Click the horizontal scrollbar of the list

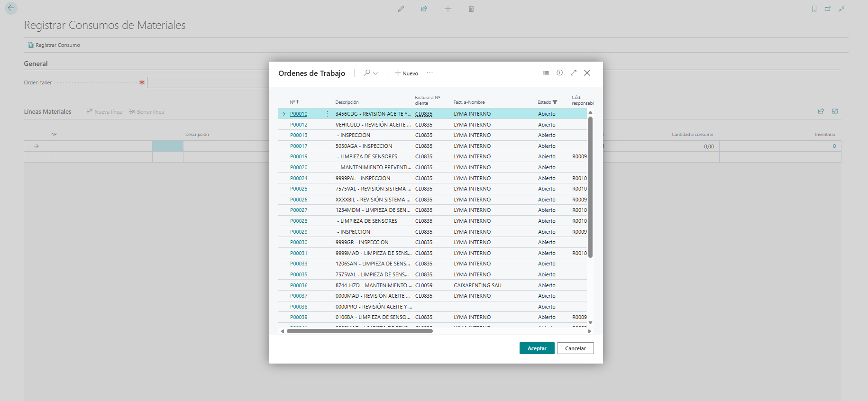(x=360, y=331)
